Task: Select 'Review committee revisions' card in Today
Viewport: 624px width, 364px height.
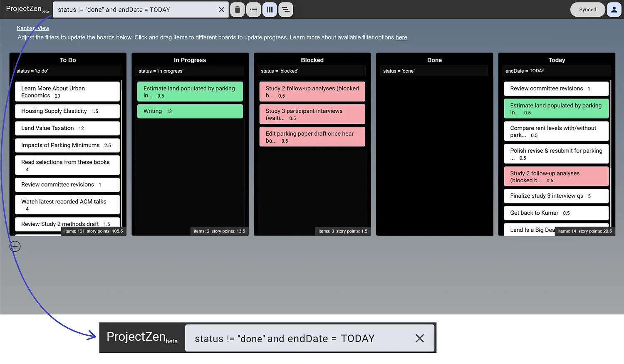Action: tap(556, 89)
